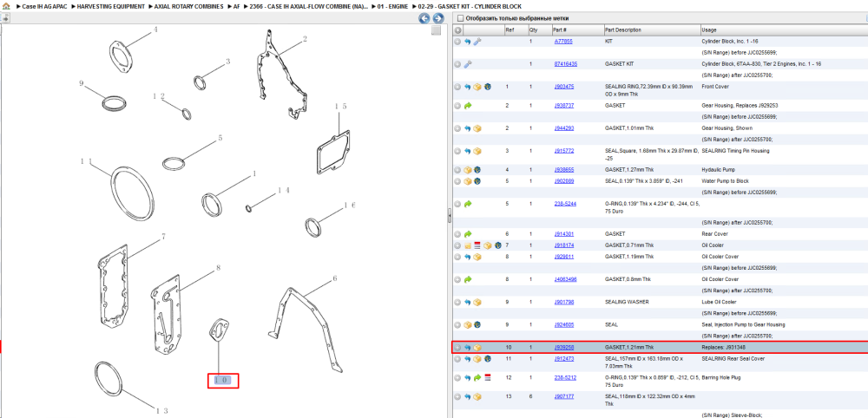Open part number link J939258
The width and height of the screenshot is (868, 418).
click(564, 347)
